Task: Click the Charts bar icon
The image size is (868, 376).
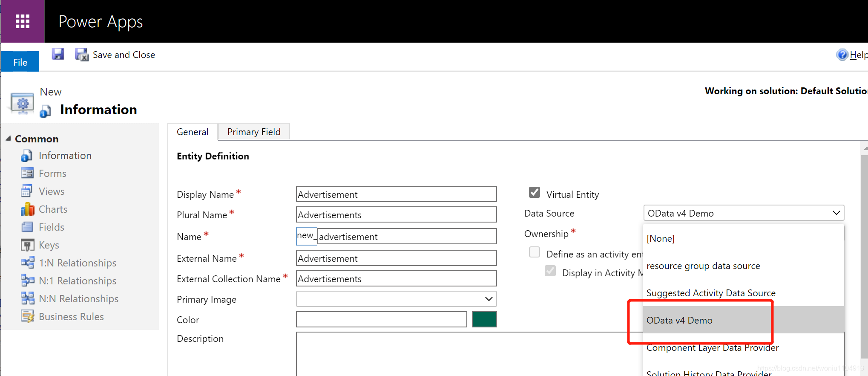Action: [27, 209]
